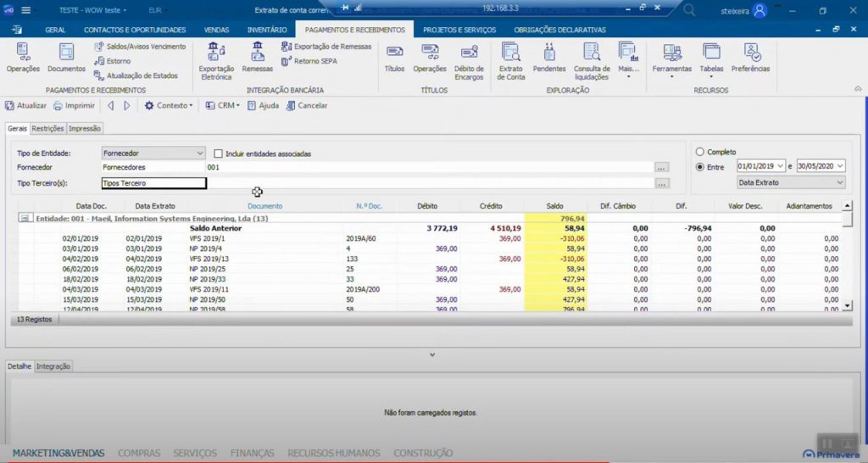Expand the Ferramentas ribbon menu
The image size is (868, 463).
pos(672,60)
